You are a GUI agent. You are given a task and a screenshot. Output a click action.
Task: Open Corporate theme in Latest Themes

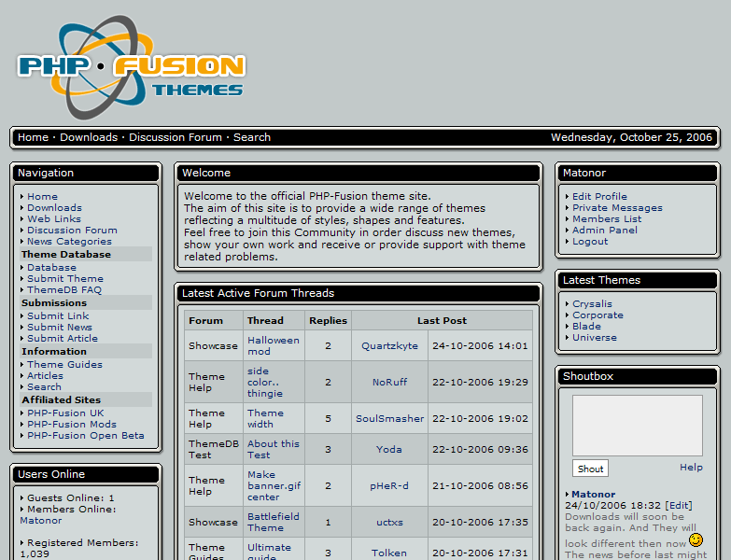pyautogui.click(x=597, y=315)
